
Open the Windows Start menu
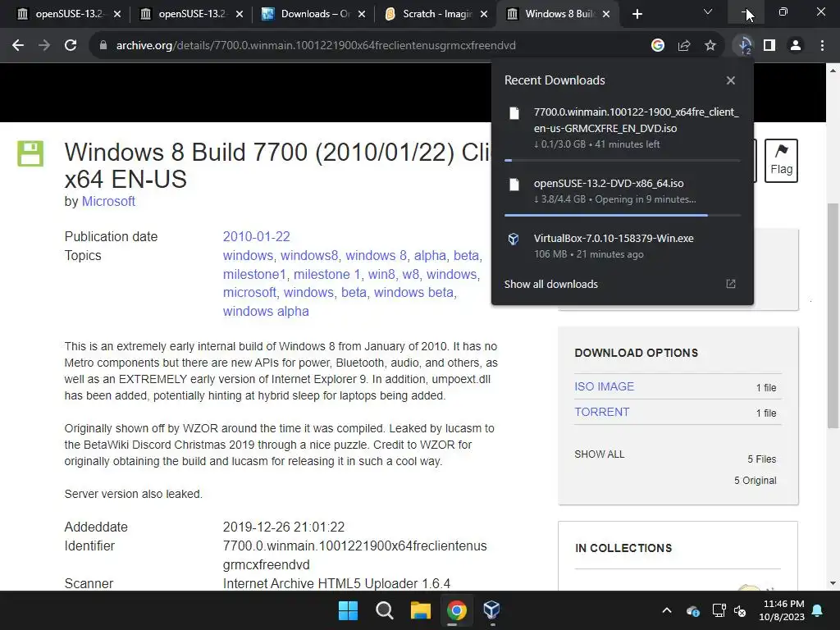tap(348, 609)
